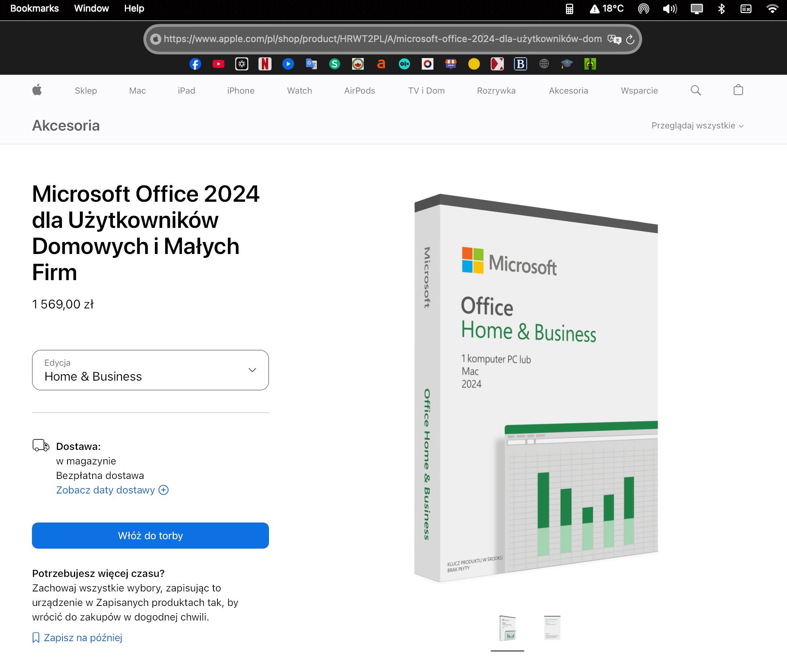The width and height of the screenshot is (787, 672).
Task: Click the blue play-button bookmark icon
Action: pyautogui.click(x=288, y=64)
